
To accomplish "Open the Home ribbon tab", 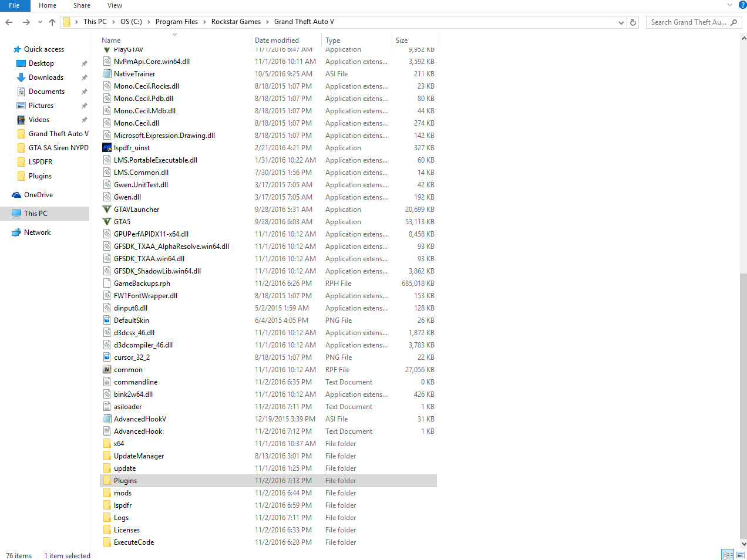I will point(48,5).
